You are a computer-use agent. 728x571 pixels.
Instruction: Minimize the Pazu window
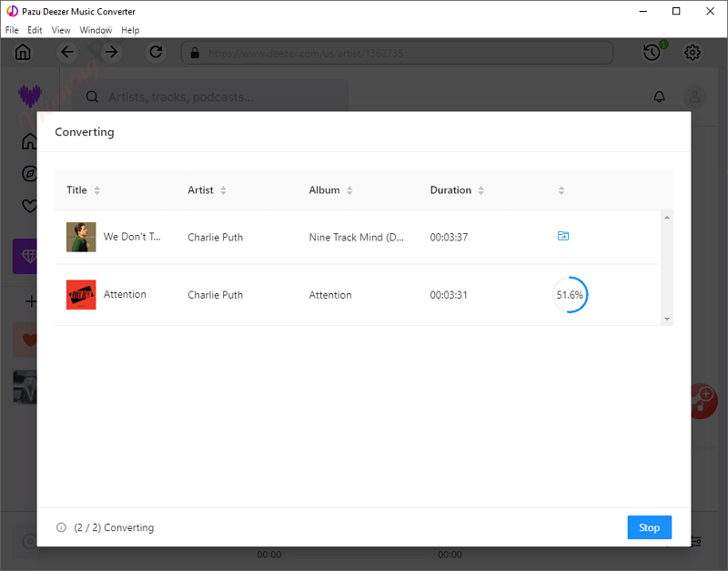point(643,11)
